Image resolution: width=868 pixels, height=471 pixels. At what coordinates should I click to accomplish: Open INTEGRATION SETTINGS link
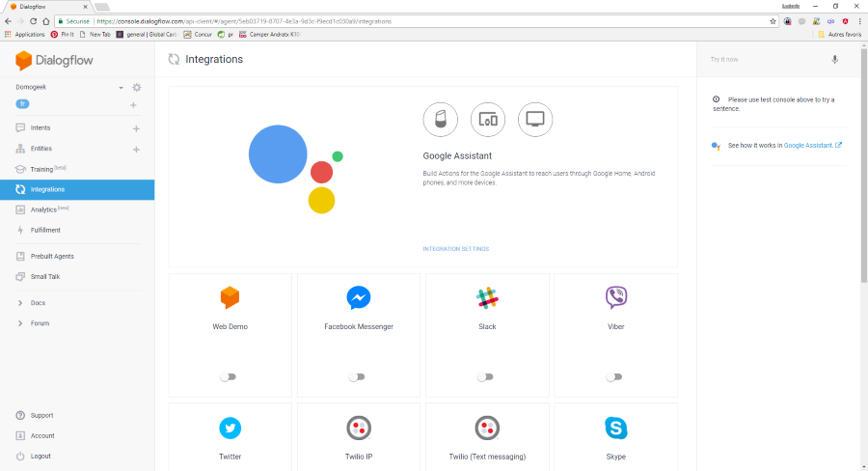click(x=455, y=249)
